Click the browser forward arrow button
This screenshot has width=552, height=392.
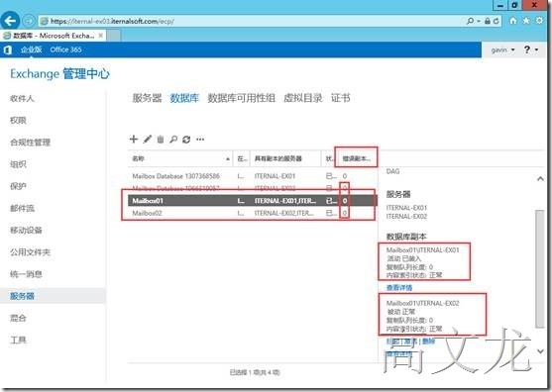[28, 21]
